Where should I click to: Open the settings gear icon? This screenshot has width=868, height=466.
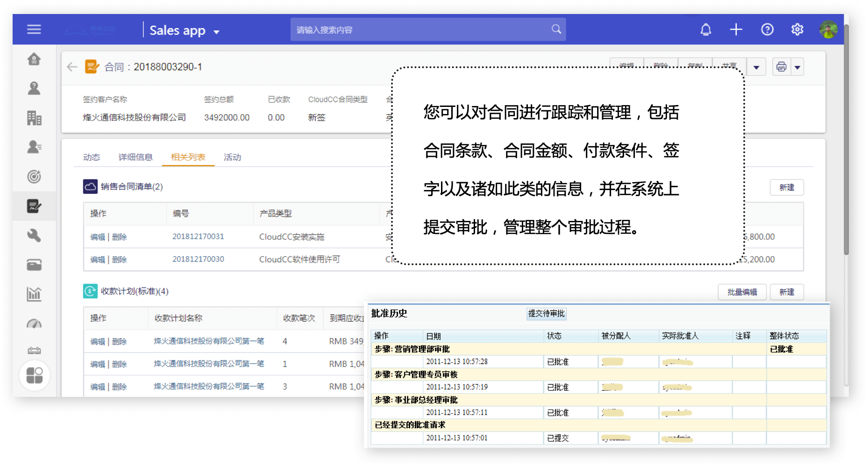pos(797,29)
